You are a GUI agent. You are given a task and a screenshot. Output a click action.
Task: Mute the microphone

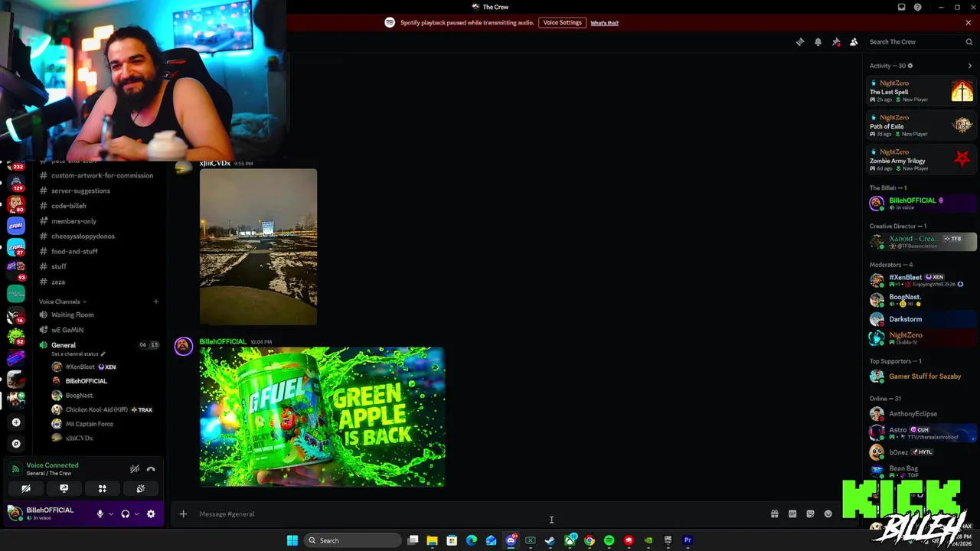(100, 514)
